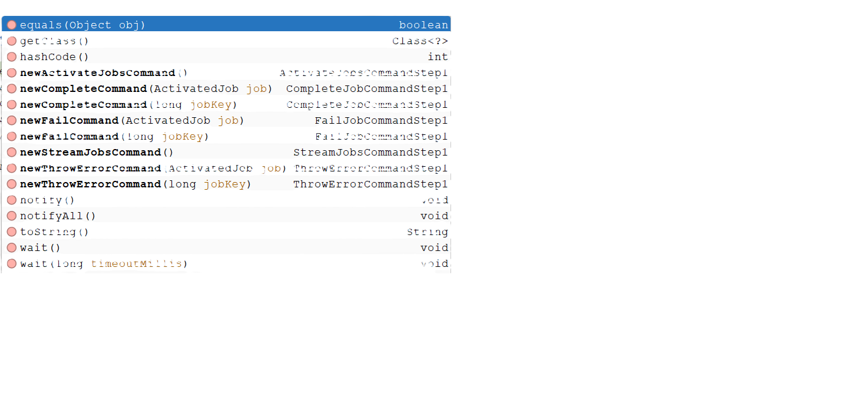Choose newThrowErrorCommand(long jobKey) completion

pos(135,184)
